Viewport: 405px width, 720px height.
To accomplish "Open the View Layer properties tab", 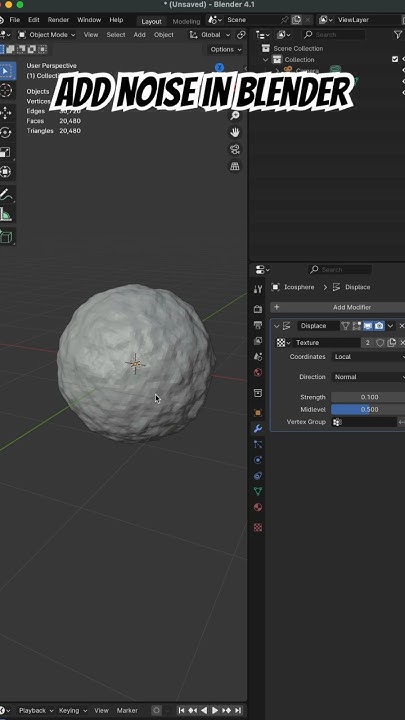I will pyautogui.click(x=258, y=341).
